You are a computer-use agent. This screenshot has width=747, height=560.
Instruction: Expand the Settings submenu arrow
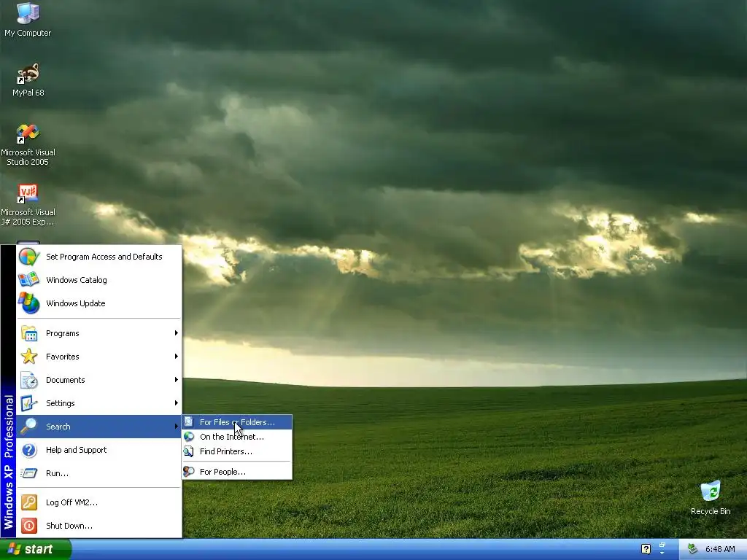(177, 402)
